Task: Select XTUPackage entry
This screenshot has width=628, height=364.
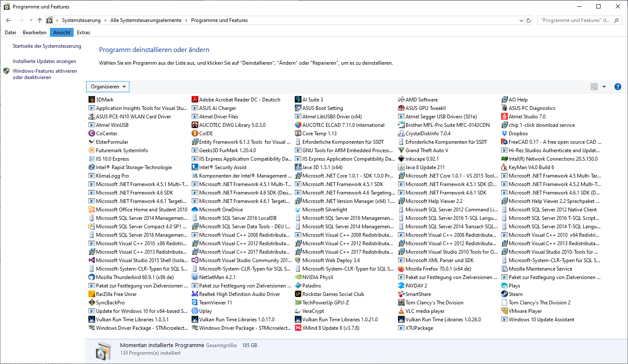Action: 415,328
